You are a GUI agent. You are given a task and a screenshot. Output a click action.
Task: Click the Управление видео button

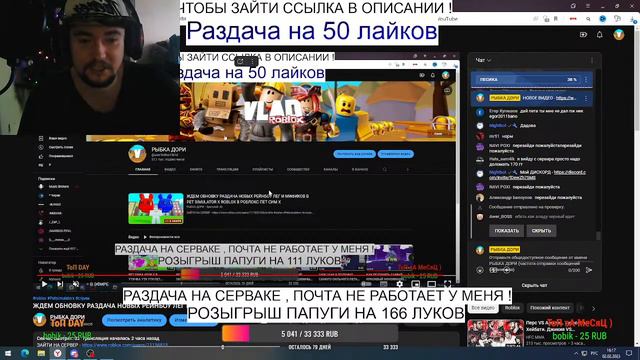396,154
